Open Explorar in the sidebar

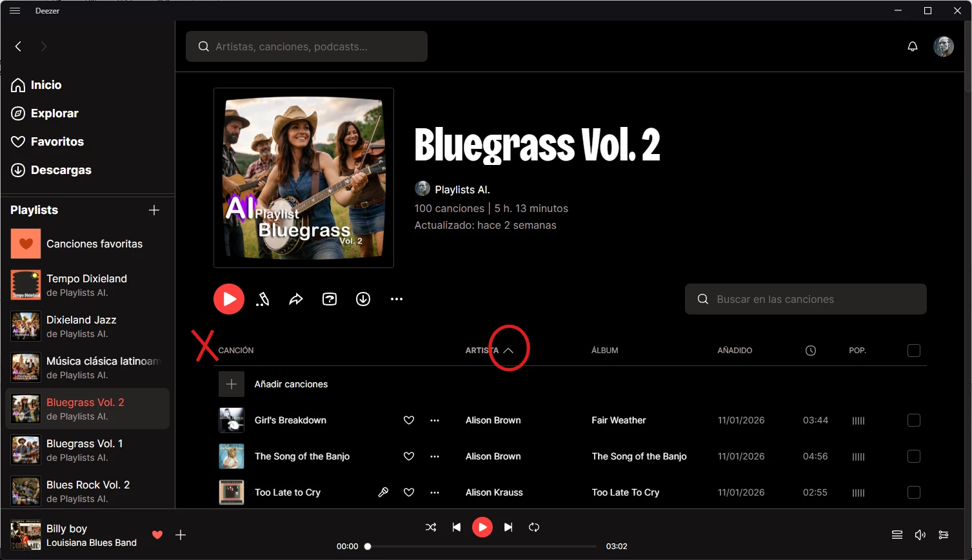pyautogui.click(x=45, y=113)
